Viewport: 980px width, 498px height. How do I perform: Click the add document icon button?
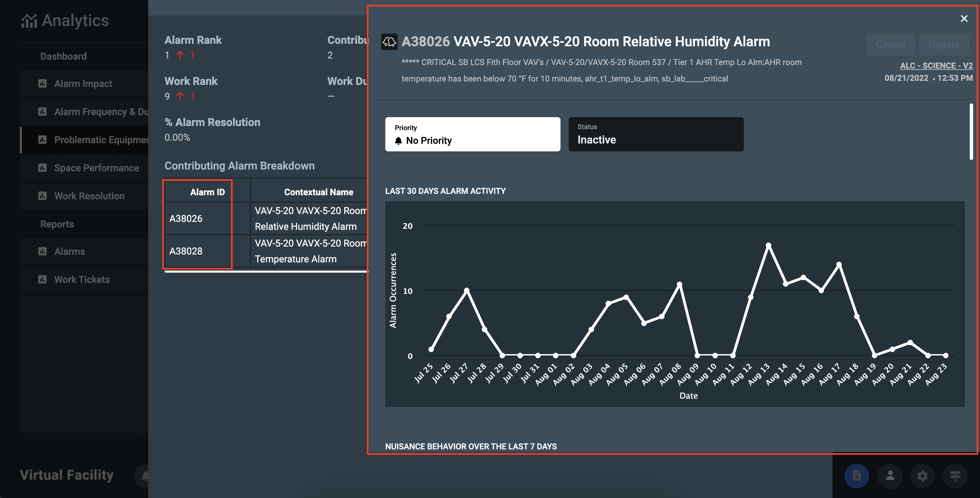pos(856,475)
